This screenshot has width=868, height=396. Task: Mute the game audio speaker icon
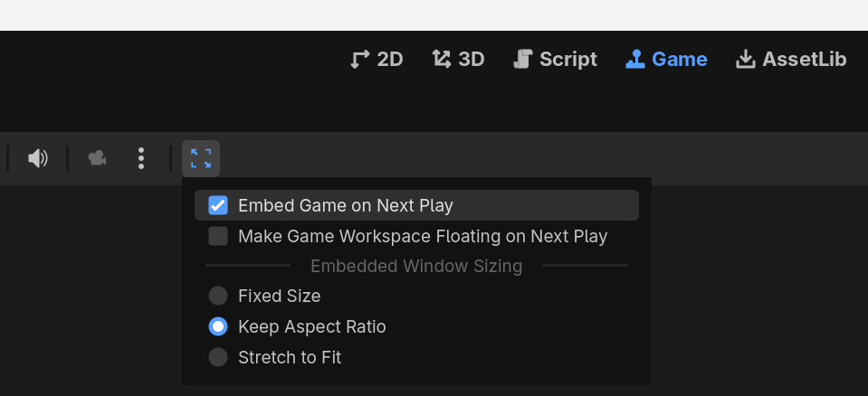click(37, 159)
